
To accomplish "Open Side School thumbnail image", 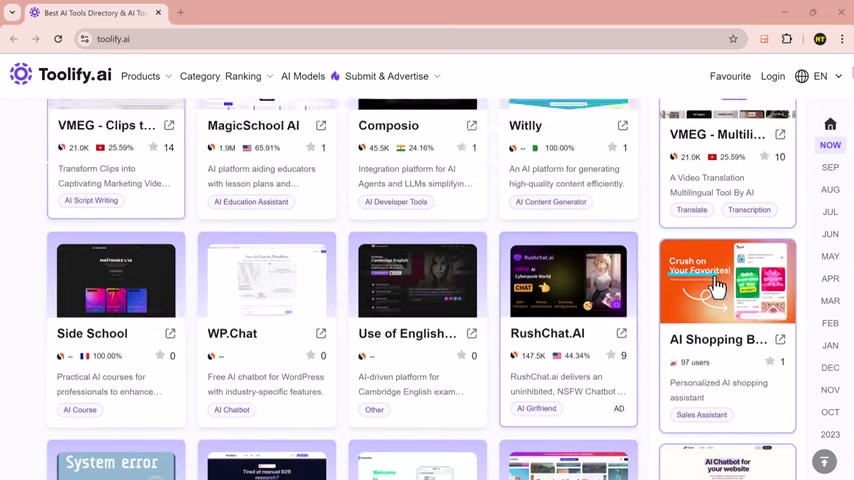I will click(x=116, y=280).
